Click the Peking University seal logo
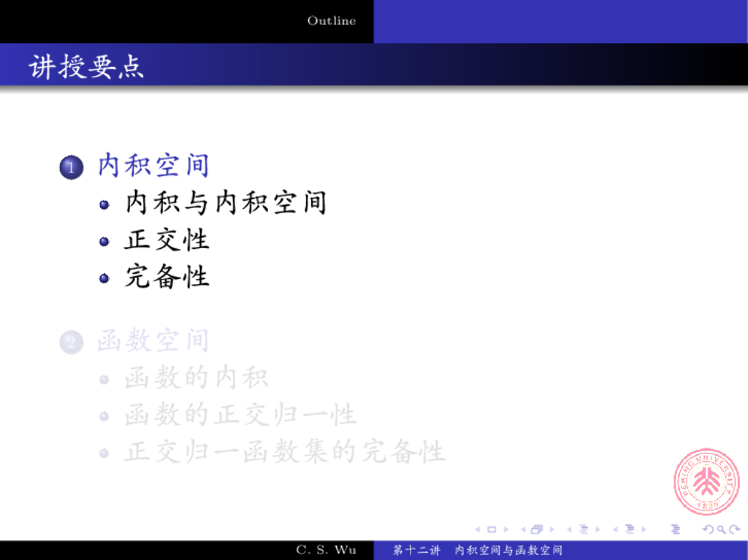This screenshot has height=560, width=748. (x=706, y=481)
